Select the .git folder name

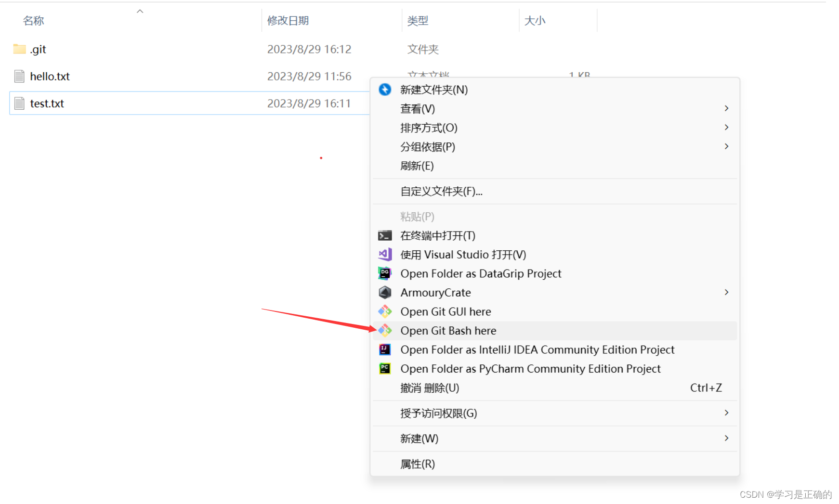(x=38, y=50)
